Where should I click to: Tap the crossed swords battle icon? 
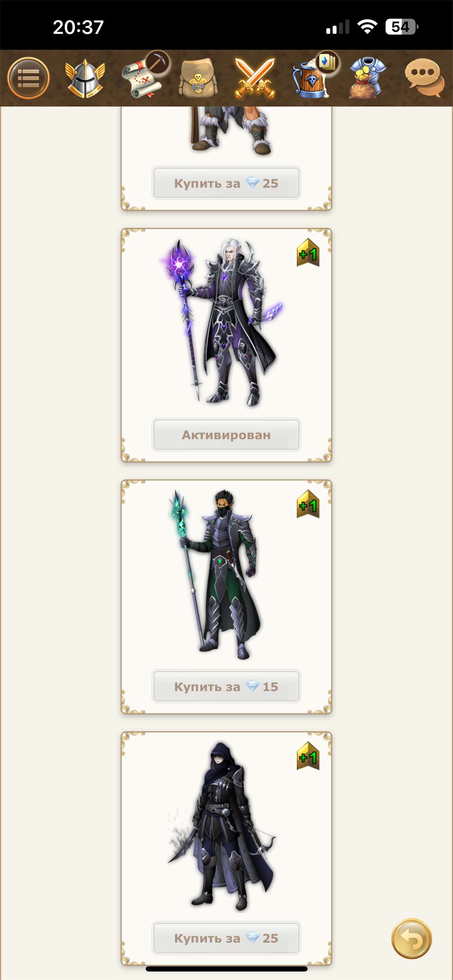click(254, 78)
